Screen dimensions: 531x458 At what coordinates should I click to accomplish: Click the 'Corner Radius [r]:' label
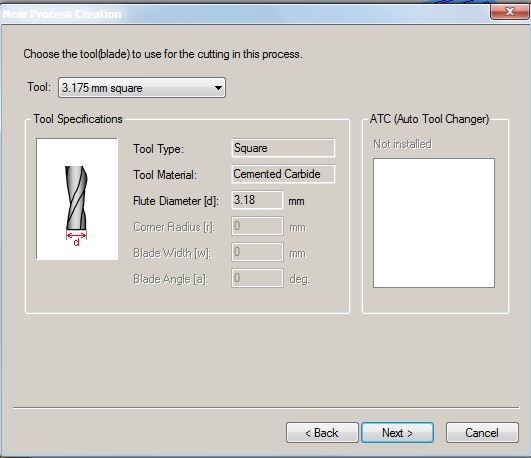click(x=174, y=227)
